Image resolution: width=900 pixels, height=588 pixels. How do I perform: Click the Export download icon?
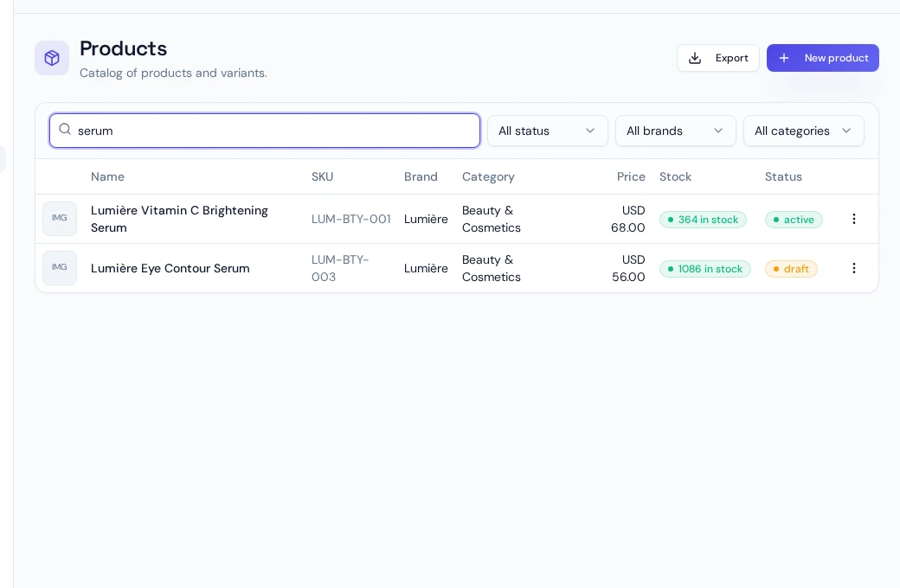[x=695, y=58]
